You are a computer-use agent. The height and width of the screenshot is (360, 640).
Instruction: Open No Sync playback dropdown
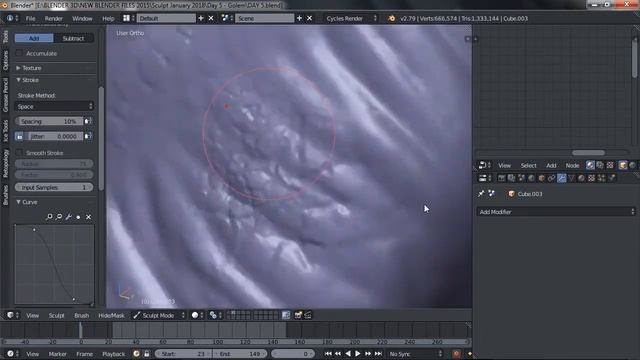pos(415,354)
